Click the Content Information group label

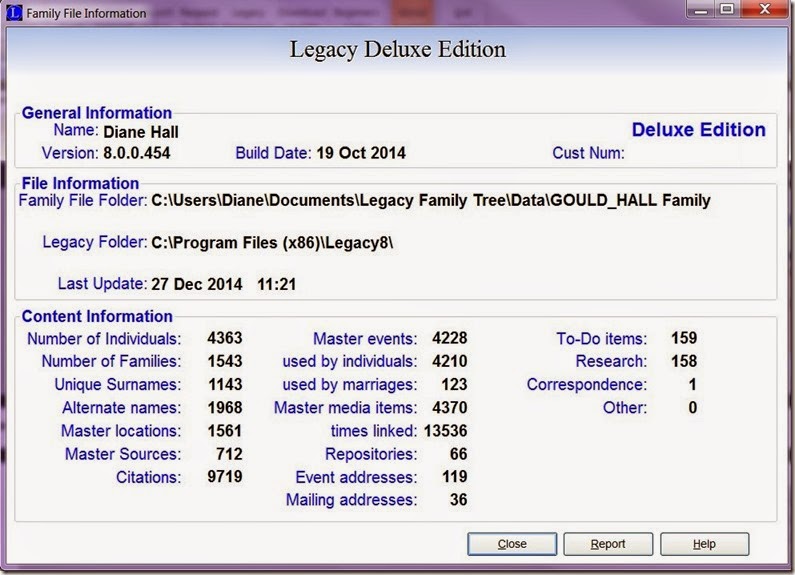tap(97, 316)
